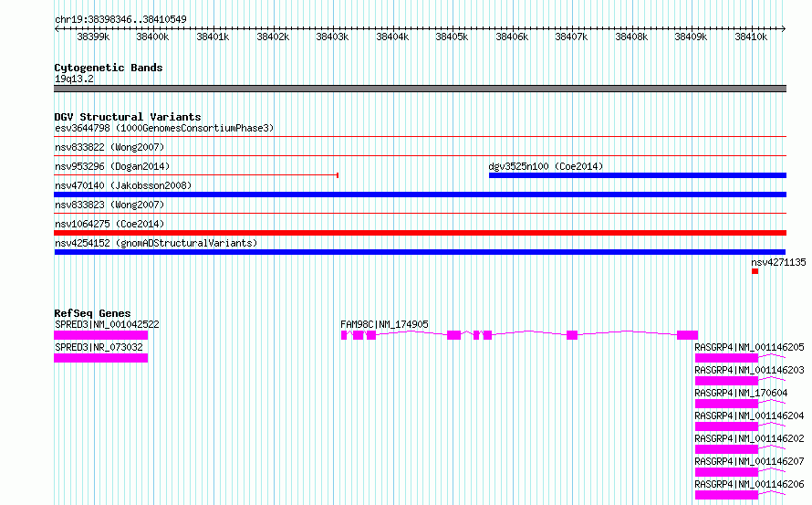Select the SPRED3 NM_001042522 magenta gene bar
This screenshot has height=505, width=812.
click(x=101, y=335)
